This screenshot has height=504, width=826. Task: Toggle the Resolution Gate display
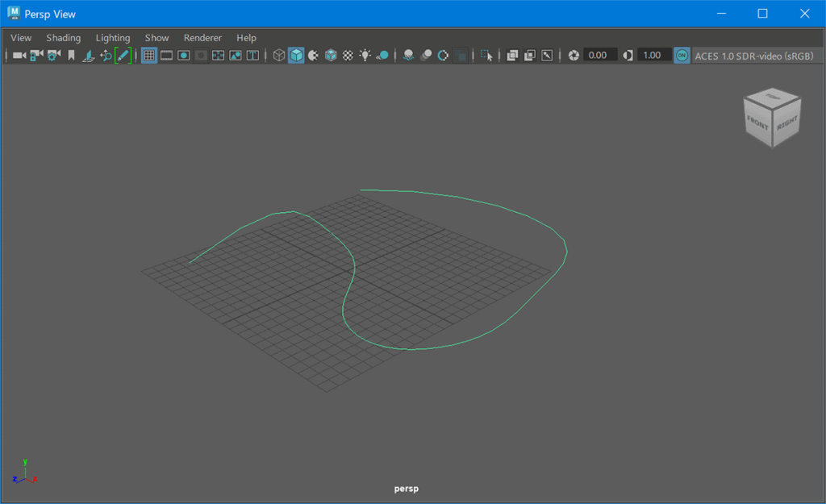tap(183, 56)
